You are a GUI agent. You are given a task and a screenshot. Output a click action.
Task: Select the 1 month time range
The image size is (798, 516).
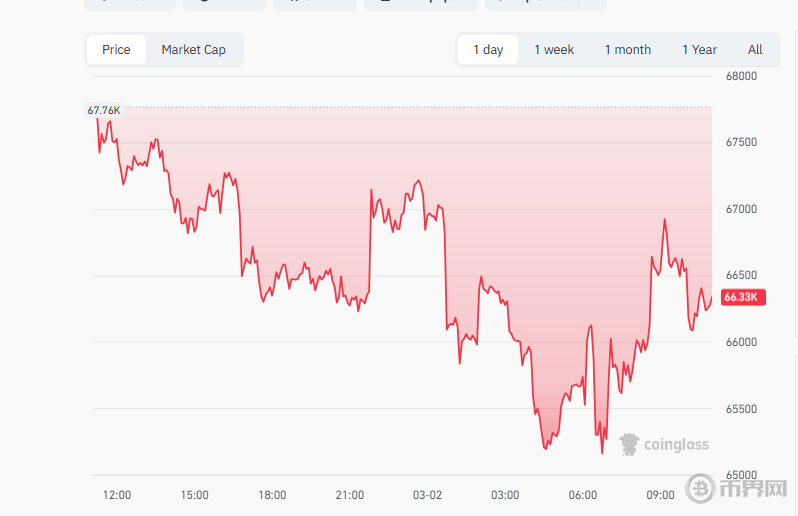pyautogui.click(x=628, y=50)
